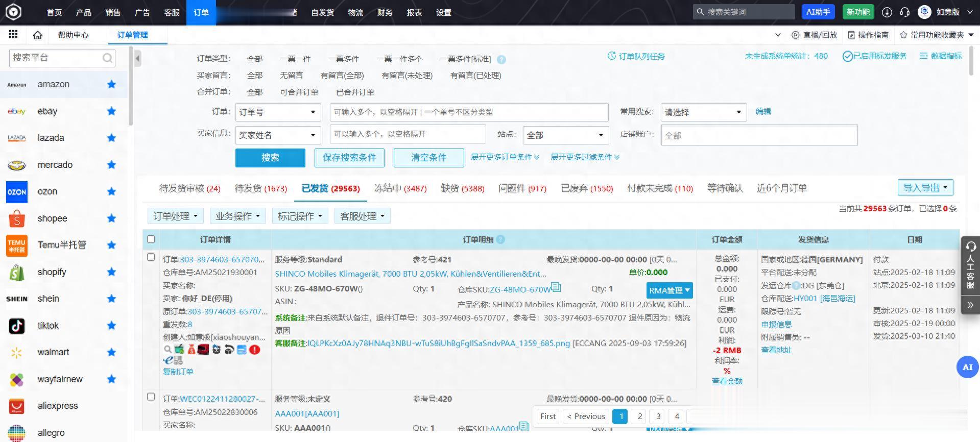Click the blue 搜索 button
980x442 pixels.
click(x=270, y=158)
